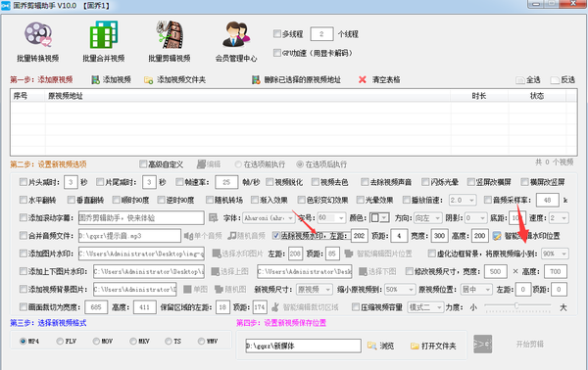Viewport: 588px width, 370px height.
Task: Click 反选 to invert selection
Action: 563,79
